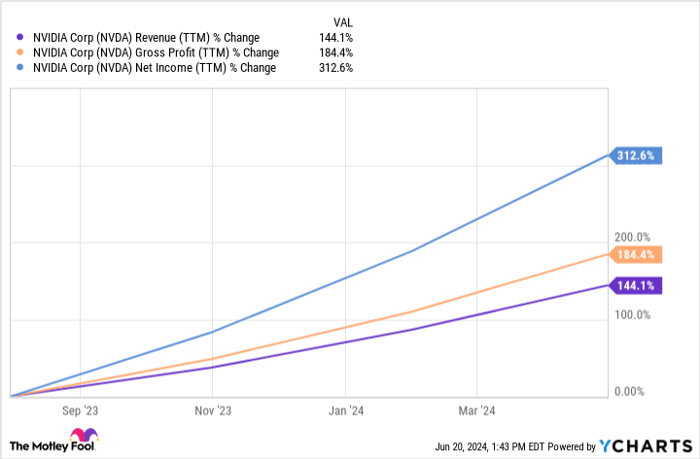
Task: Click the purple 144.1% end-of-line flag
Action: pos(635,285)
